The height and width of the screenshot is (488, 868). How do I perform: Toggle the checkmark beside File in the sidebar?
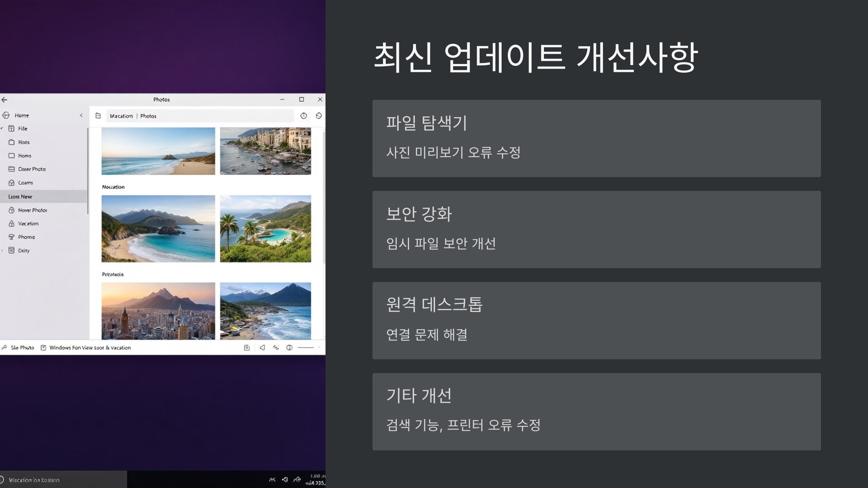coord(1,128)
